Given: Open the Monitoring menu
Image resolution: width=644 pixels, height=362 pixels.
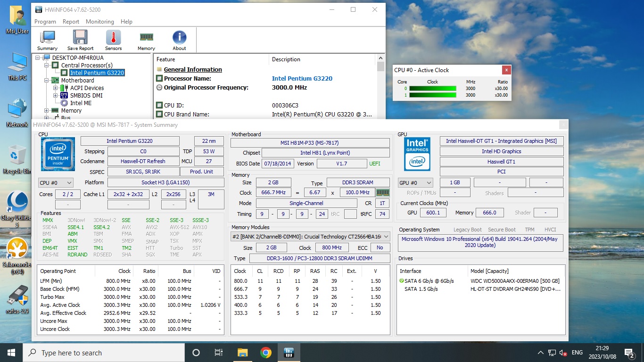Looking at the screenshot, I should (x=99, y=22).
